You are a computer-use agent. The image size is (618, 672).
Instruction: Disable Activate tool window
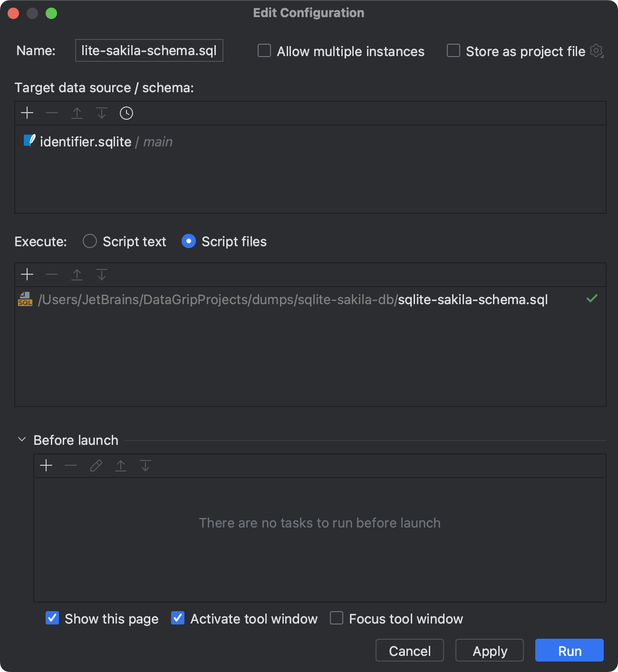coord(178,618)
